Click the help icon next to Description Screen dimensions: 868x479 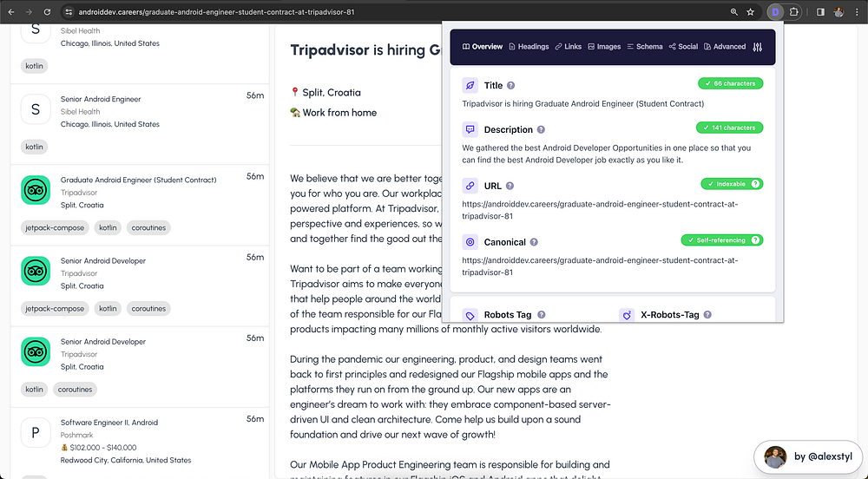pyautogui.click(x=541, y=130)
